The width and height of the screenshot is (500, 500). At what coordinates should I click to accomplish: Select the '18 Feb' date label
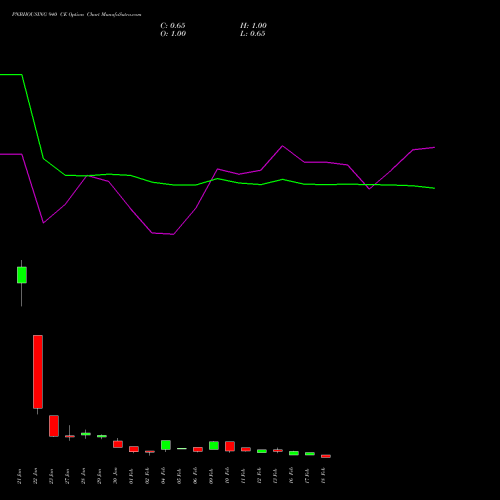point(323,476)
